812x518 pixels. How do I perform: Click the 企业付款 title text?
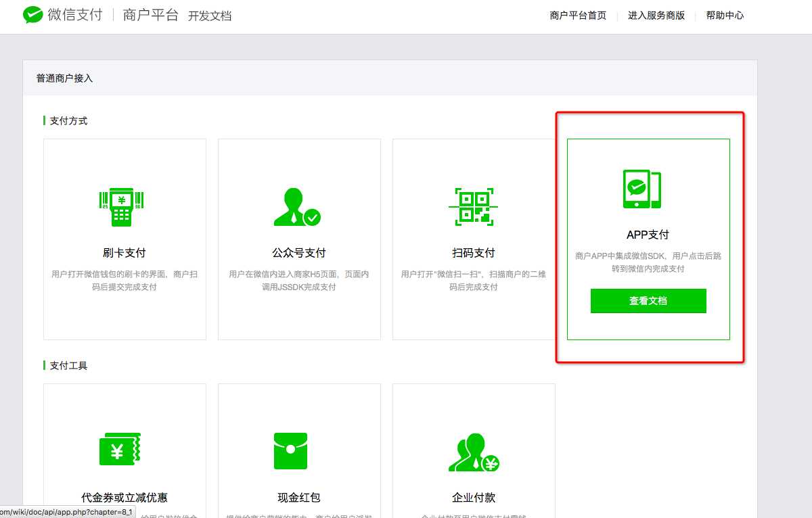coord(474,498)
